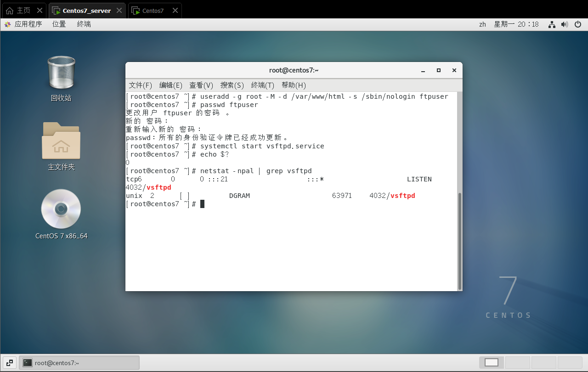
Task: Open the 帮助(H) help menu
Action: coord(294,85)
